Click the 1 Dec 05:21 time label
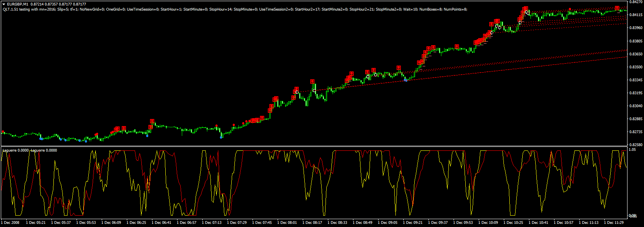This screenshot has height=227, width=644. pos(36,223)
